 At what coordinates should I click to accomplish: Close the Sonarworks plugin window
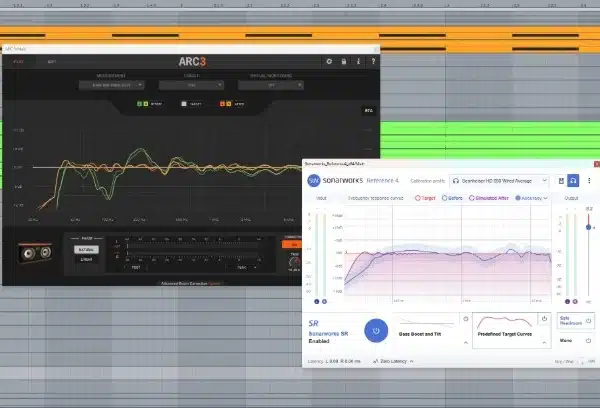[596, 164]
